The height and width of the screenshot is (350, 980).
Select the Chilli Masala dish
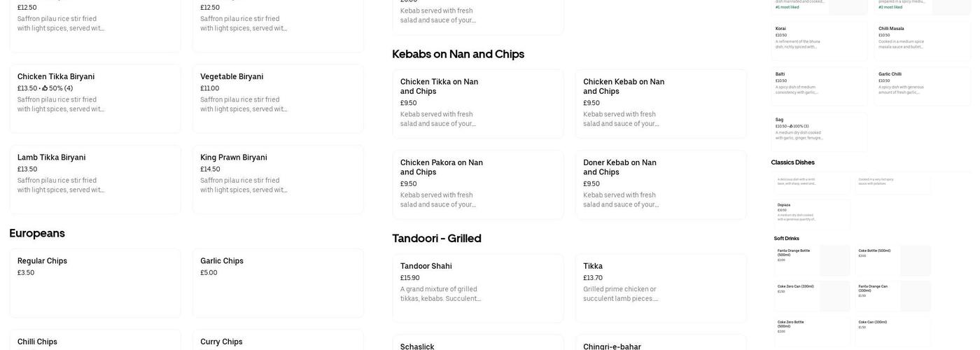pyautogui.click(x=922, y=41)
